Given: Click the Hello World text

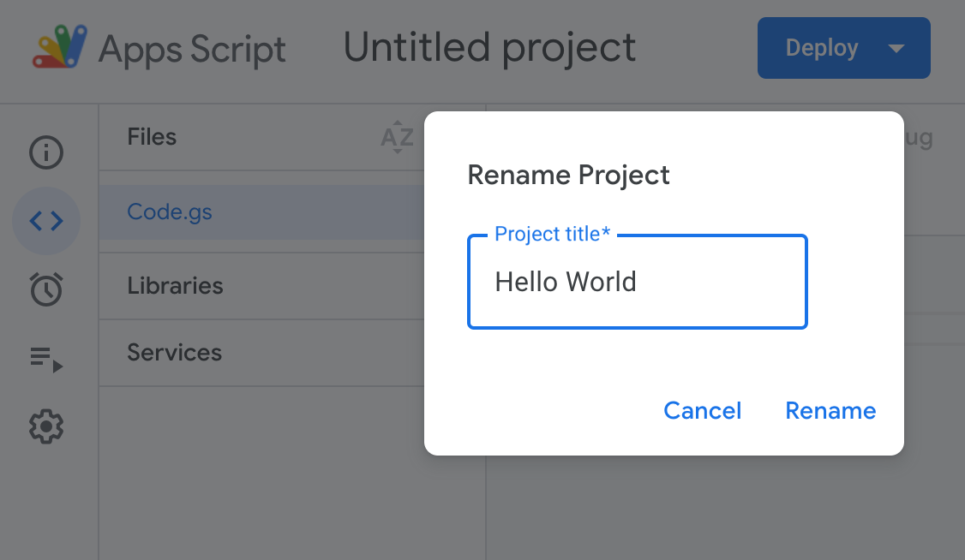Looking at the screenshot, I should click(566, 282).
